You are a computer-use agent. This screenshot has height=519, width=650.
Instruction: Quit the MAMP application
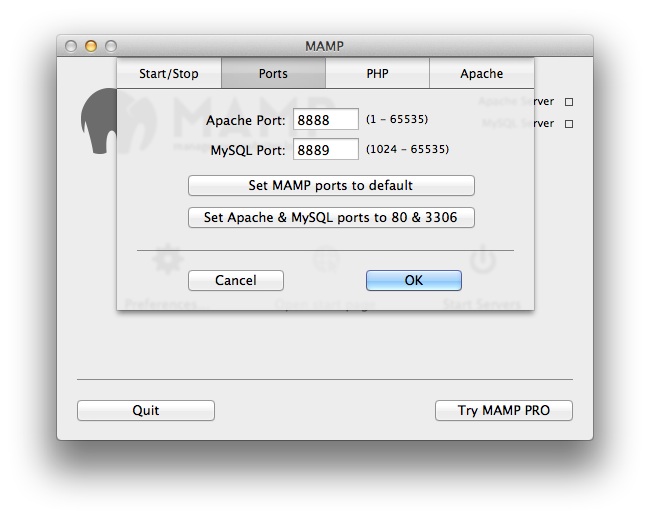[x=146, y=410]
